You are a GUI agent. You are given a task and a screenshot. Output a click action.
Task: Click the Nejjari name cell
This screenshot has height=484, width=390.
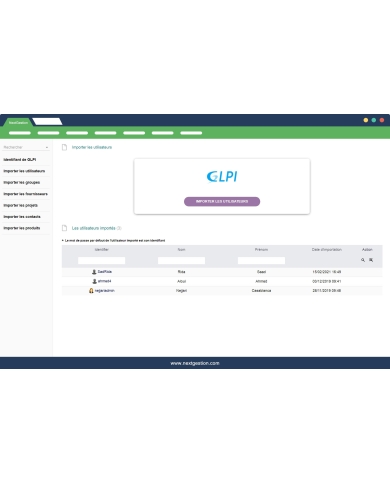click(x=181, y=291)
